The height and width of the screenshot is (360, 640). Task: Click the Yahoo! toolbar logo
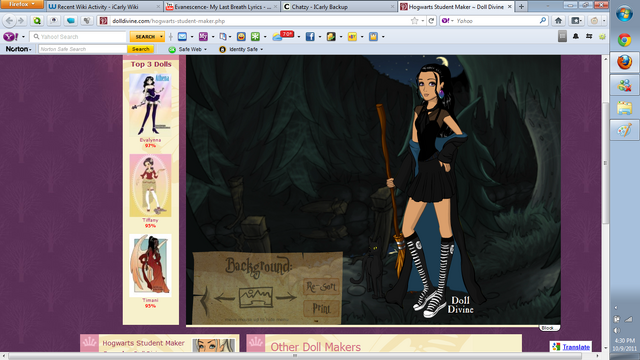[x=11, y=37]
